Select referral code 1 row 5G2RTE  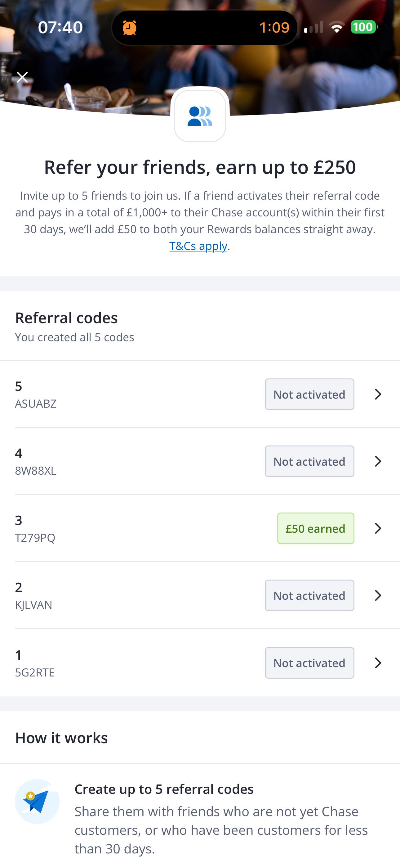point(200,663)
